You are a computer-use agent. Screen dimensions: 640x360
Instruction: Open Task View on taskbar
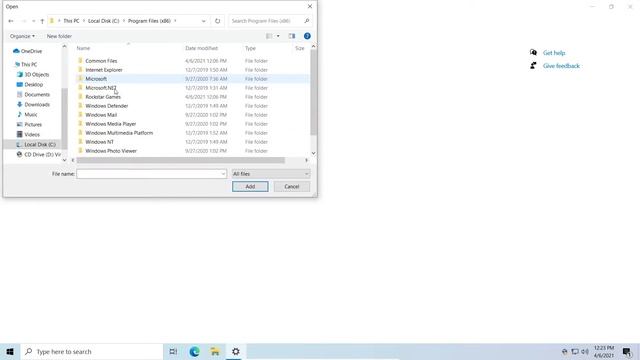tap(173, 351)
